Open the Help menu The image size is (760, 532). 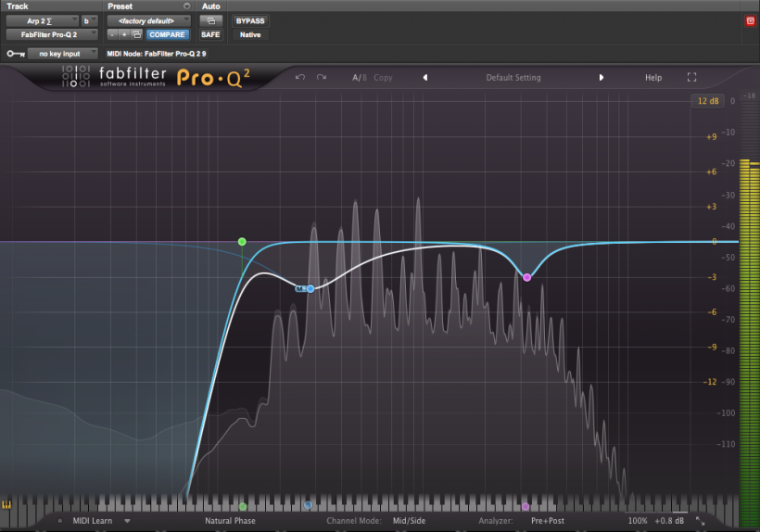pyautogui.click(x=653, y=78)
